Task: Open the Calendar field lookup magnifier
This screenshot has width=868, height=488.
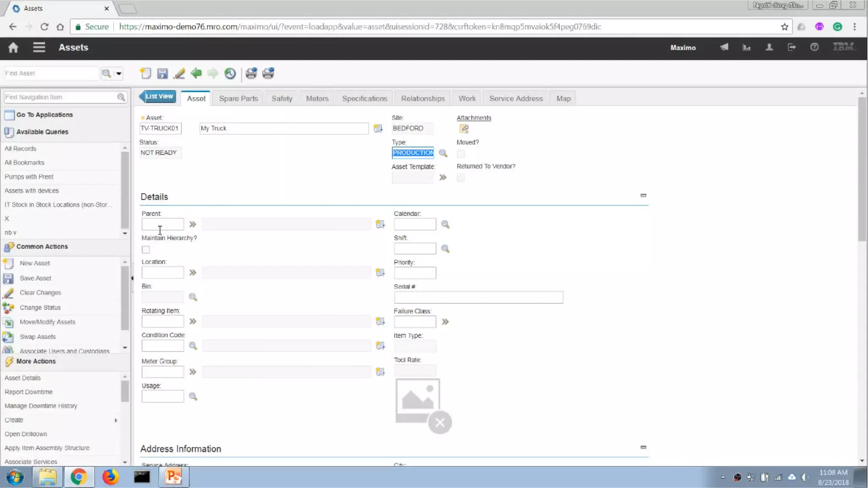Action: [445, 224]
